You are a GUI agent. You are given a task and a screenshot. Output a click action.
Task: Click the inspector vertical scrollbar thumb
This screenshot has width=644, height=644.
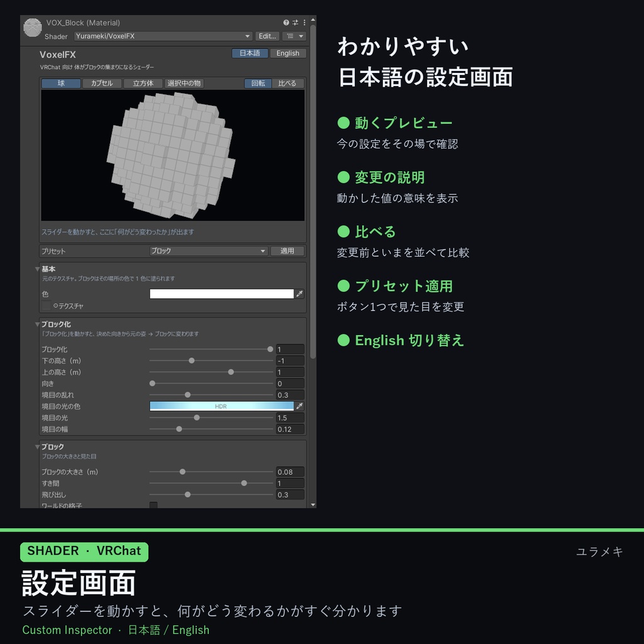click(x=313, y=192)
